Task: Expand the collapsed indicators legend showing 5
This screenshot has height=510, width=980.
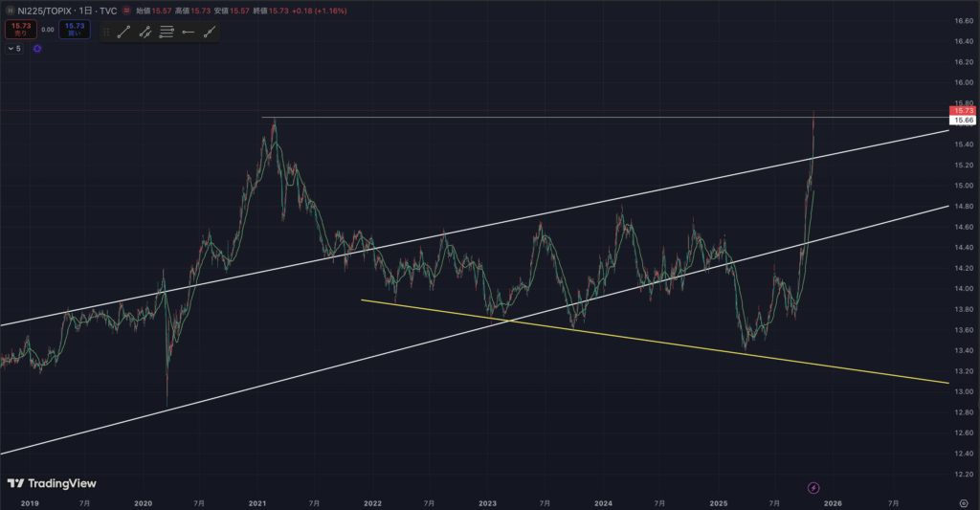Action: coord(13,48)
